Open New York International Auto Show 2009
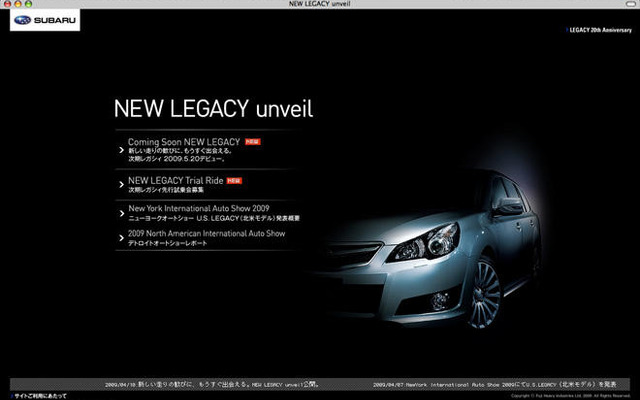The width and height of the screenshot is (640, 400). coord(199,208)
